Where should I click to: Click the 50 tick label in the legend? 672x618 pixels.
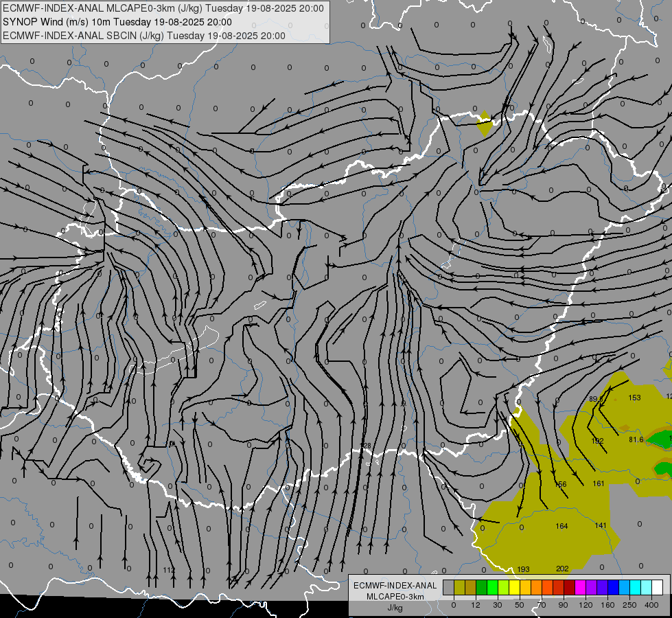tap(520, 605)
